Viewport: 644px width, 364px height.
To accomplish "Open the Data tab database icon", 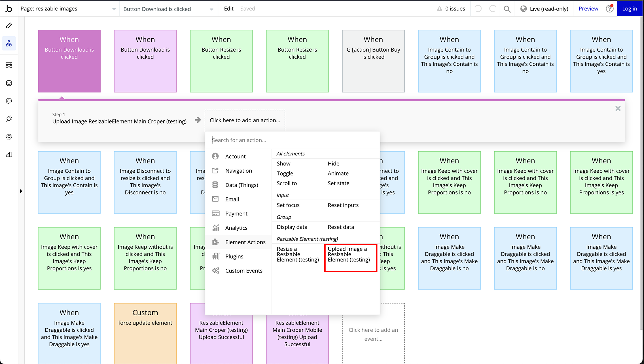I will [9, 83].
